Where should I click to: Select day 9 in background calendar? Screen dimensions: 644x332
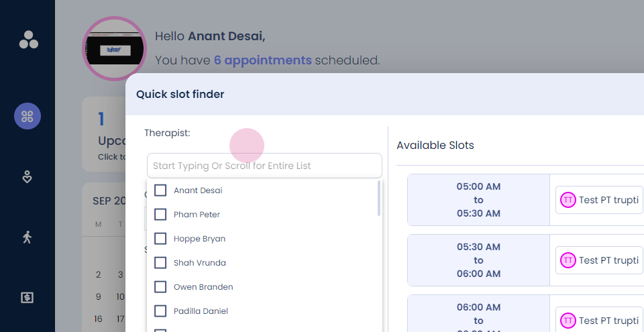98,296
